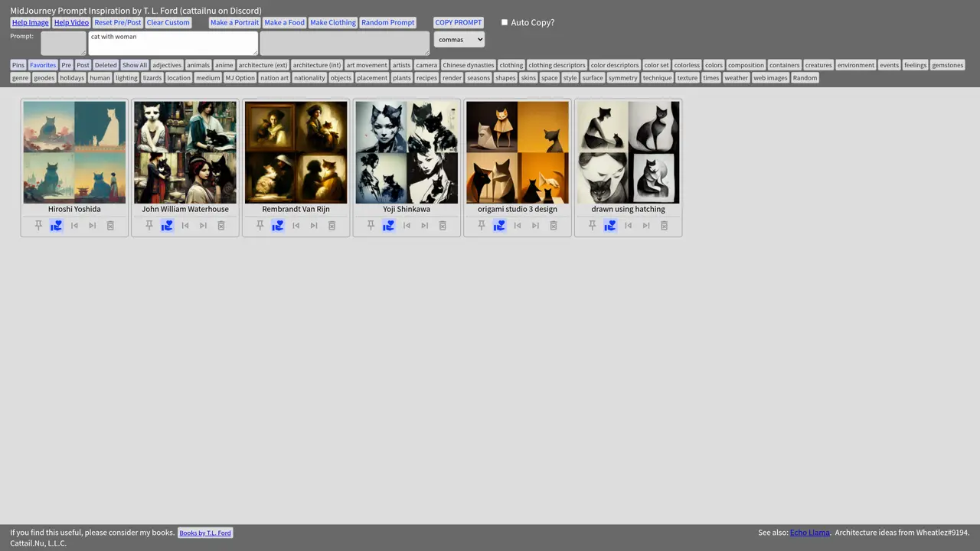This screenshot has height=551, width=980.
Task: Open the commas separator dropdown
Action: [x=459, y=40]
